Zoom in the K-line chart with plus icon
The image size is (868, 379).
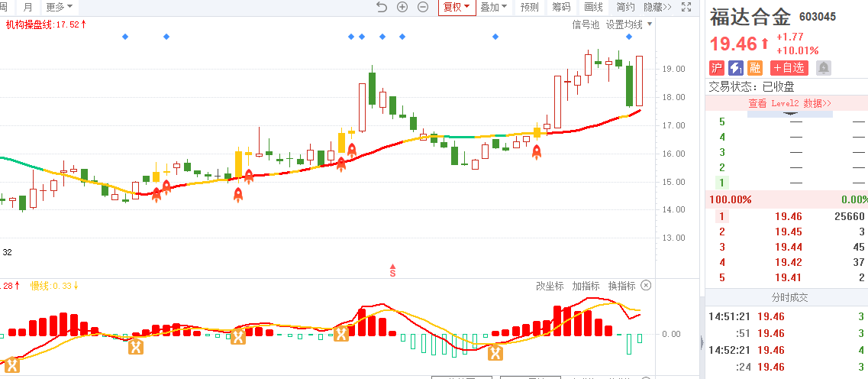pos(402,7)
